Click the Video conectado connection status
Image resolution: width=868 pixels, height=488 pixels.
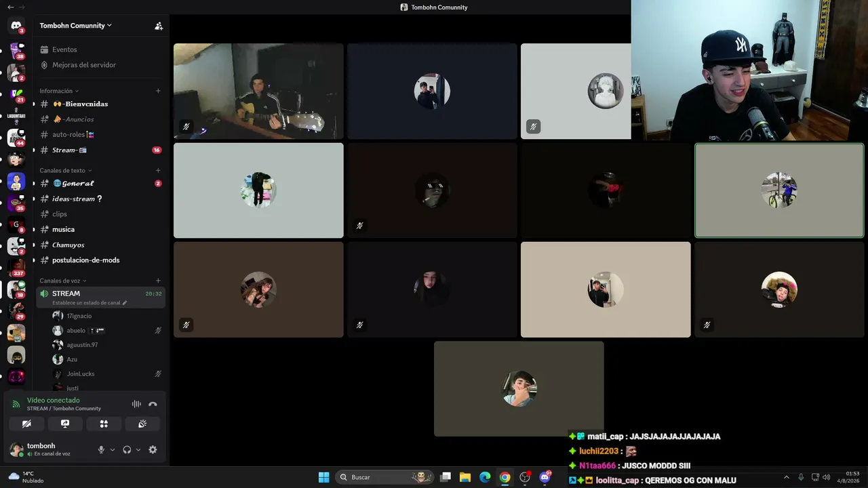tap(54, 401)
